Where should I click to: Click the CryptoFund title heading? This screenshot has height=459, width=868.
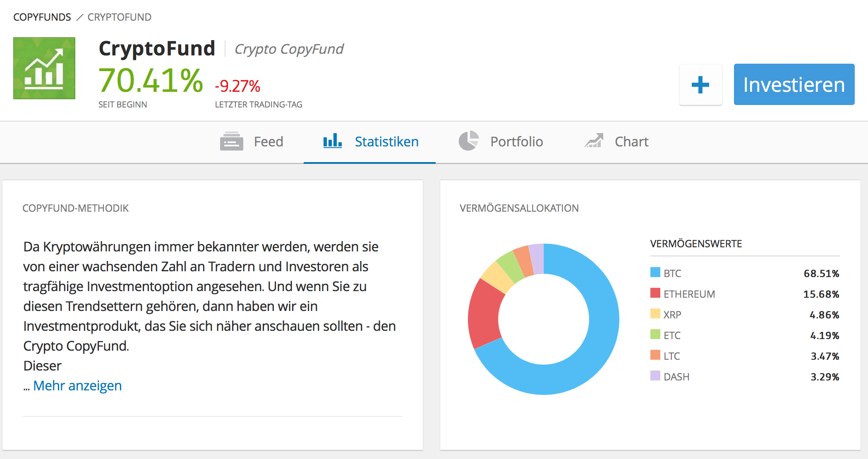[x=157, y=49]
